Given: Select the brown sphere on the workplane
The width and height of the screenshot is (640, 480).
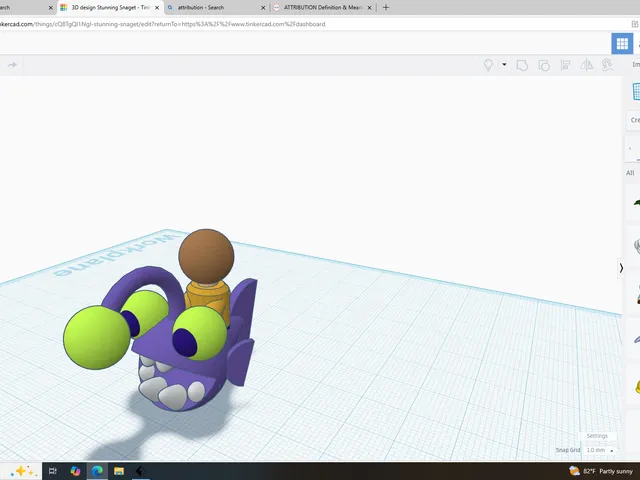Looking at the screenshot, I should point(207,256).
